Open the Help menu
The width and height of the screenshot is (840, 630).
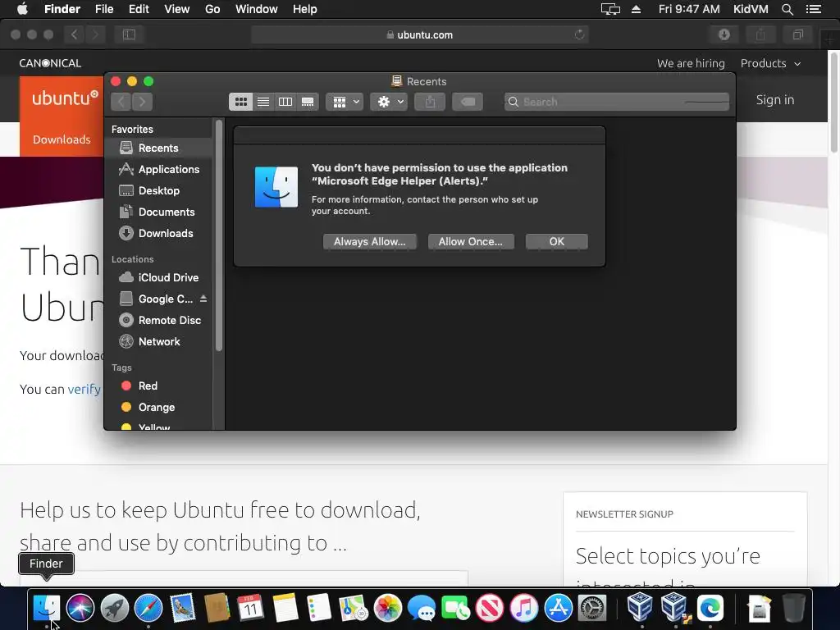point(305,9)
